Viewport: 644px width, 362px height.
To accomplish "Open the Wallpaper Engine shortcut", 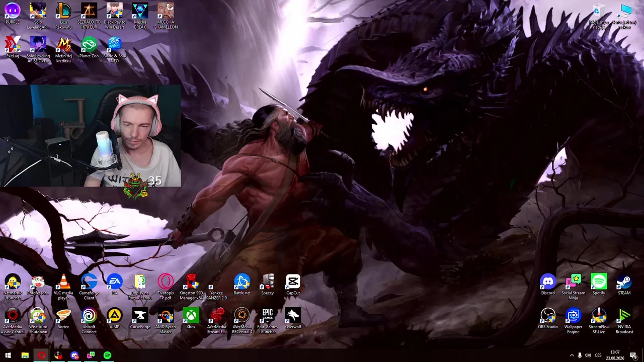I will pyautogui.click(x=573, y=321).
